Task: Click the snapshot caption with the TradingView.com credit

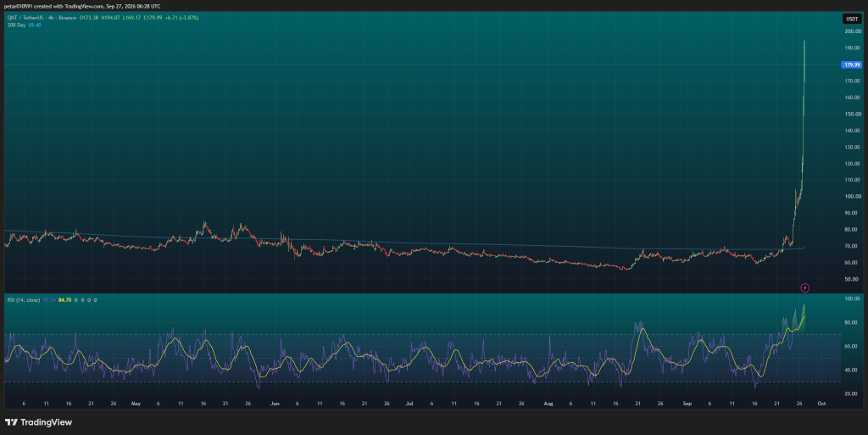Action: (82, 6)
